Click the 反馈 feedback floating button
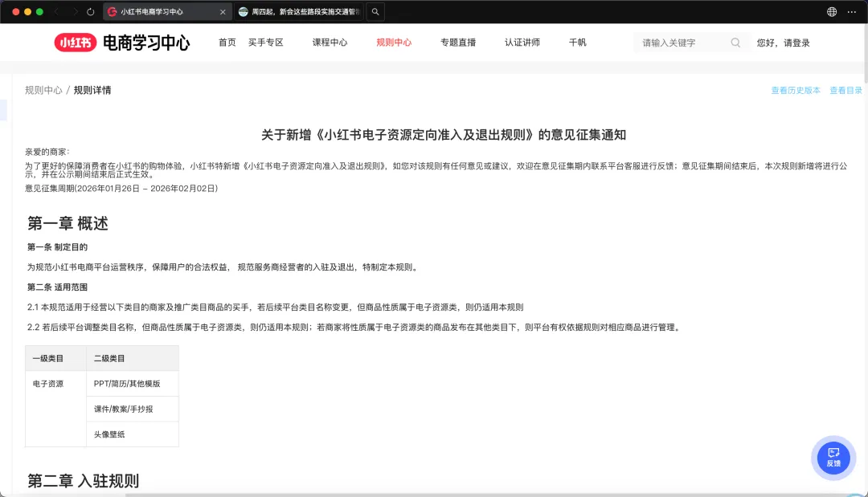 coord(833,458)
